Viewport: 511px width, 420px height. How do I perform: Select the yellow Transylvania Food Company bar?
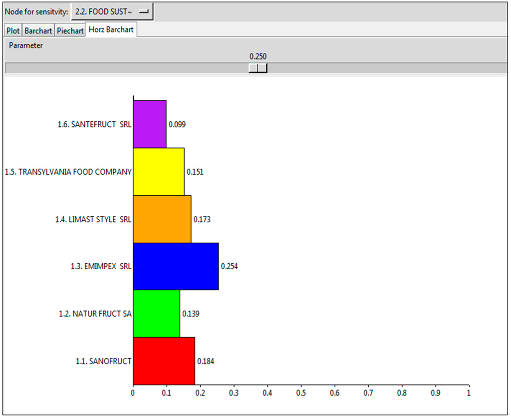click(158, 171)
